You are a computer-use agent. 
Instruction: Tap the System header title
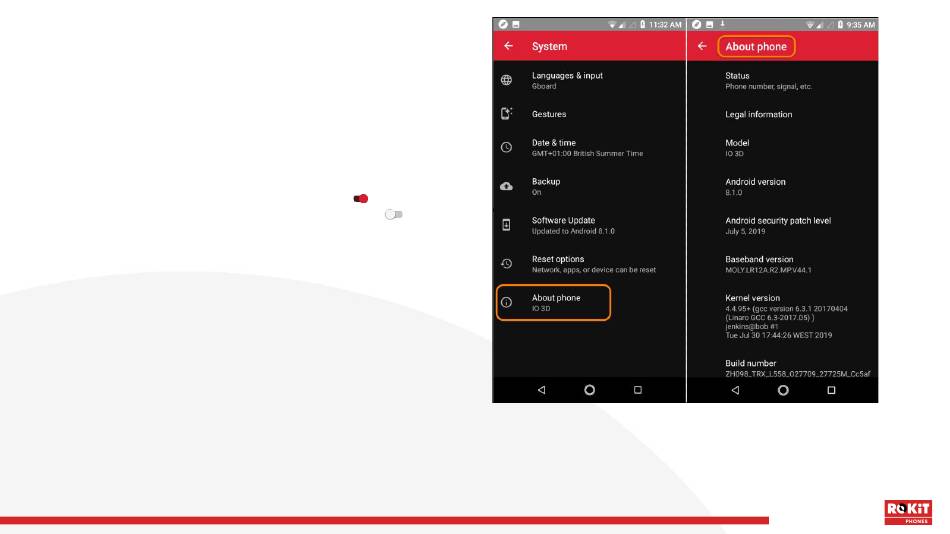click(550, 46)
